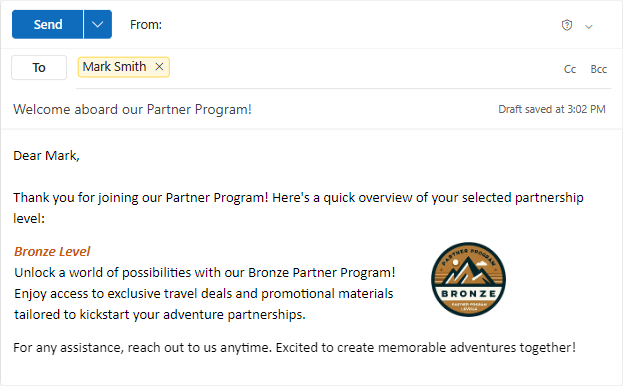This screenshot has height=386, width=623.
Task: Edit the subject line Welcome aboard text
Action: pos(132,109)
